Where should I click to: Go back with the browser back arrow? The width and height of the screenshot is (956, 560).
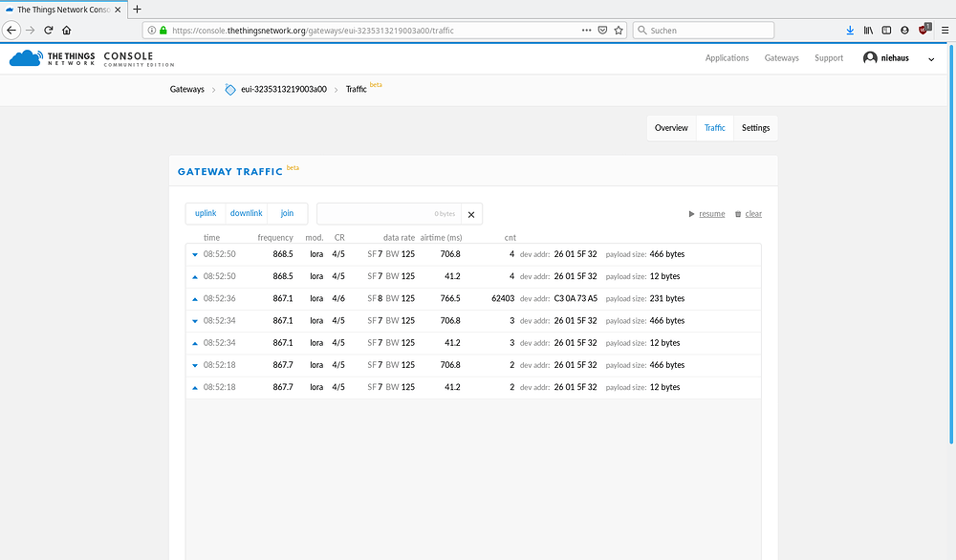[11, 30]
